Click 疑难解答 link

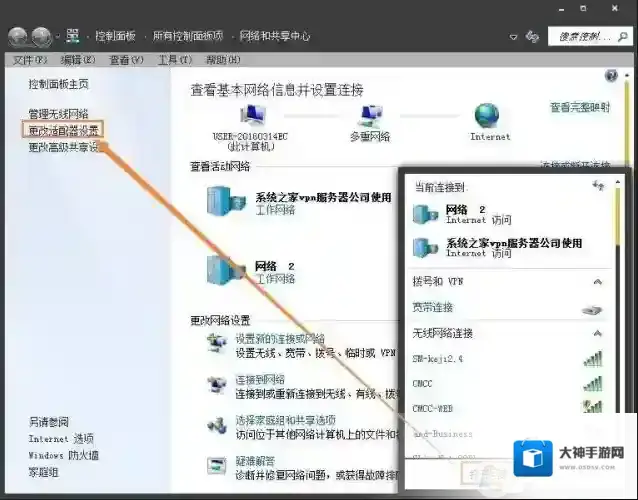coord(255,461)
